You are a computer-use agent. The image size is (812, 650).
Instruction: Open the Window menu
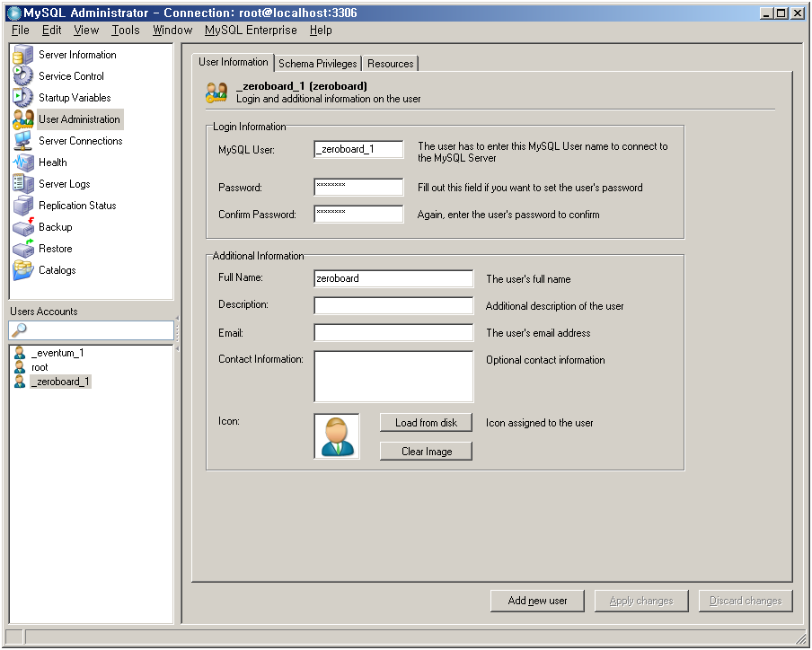click(172, 30)
